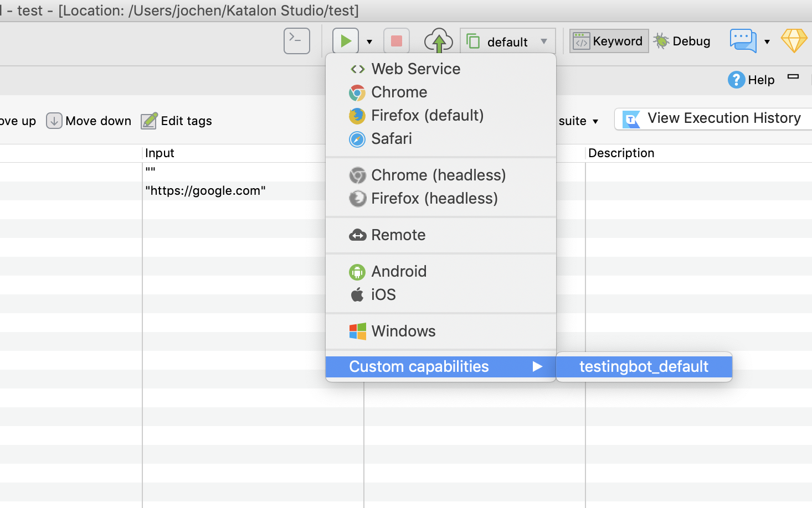Choose Firefox (default) browser

tap(441, 115)
